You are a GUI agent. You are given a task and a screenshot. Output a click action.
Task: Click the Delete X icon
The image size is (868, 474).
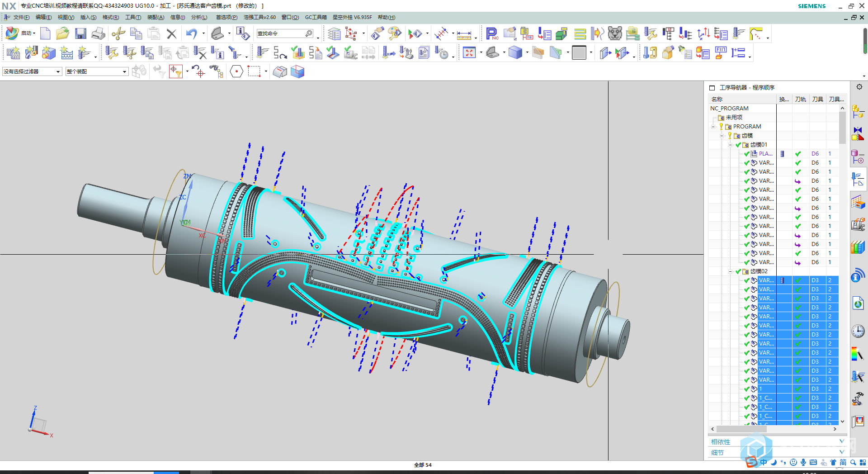click(171, 33)
